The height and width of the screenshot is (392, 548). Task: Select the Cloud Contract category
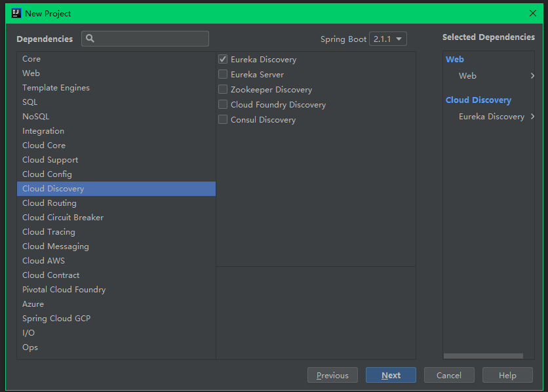[117, 275]
